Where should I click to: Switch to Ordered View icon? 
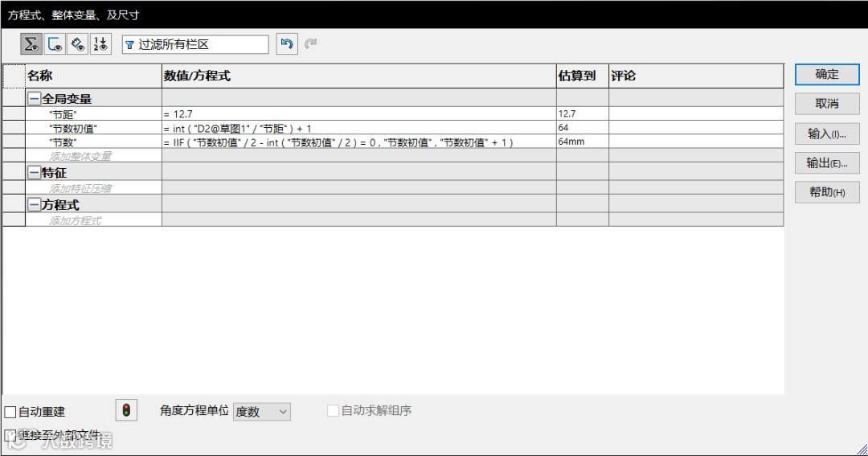click(100, 43)
